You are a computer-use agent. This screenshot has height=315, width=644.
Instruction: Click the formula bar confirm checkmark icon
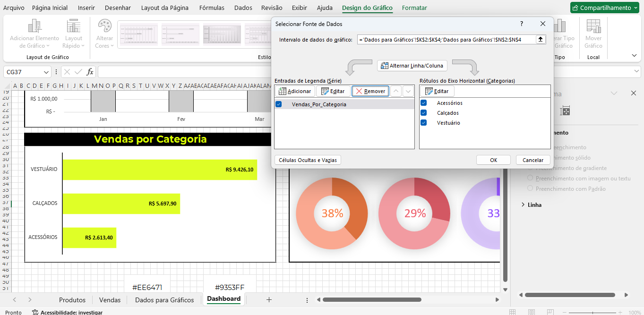click(x=78, y=72)
